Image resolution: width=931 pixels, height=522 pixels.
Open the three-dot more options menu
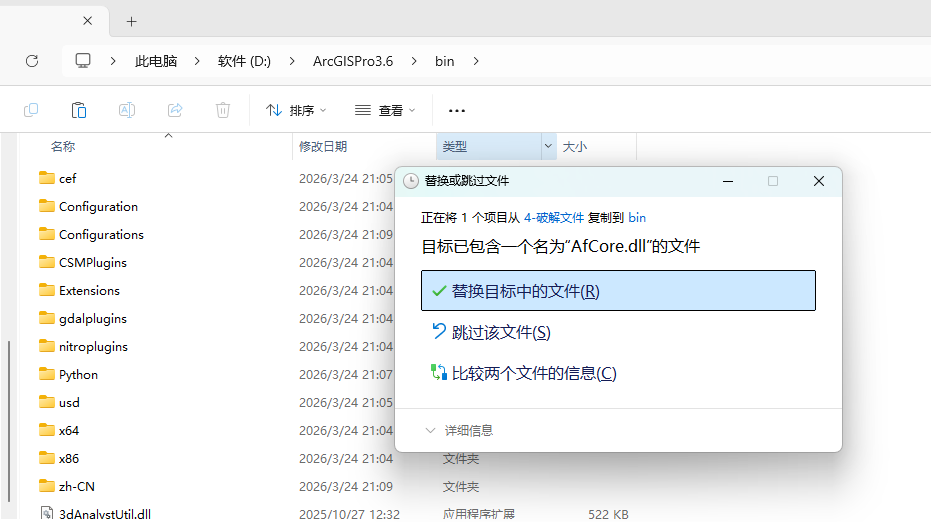(457, 110)
